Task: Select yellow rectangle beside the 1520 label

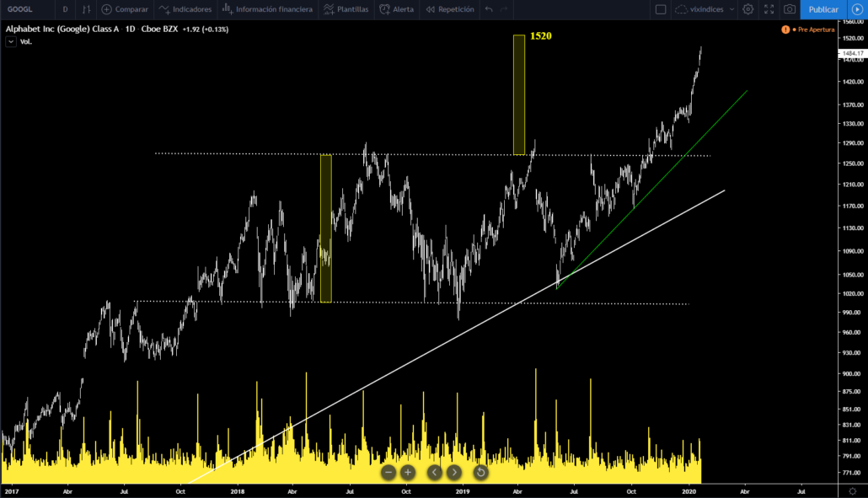Action: pos(519,95)
